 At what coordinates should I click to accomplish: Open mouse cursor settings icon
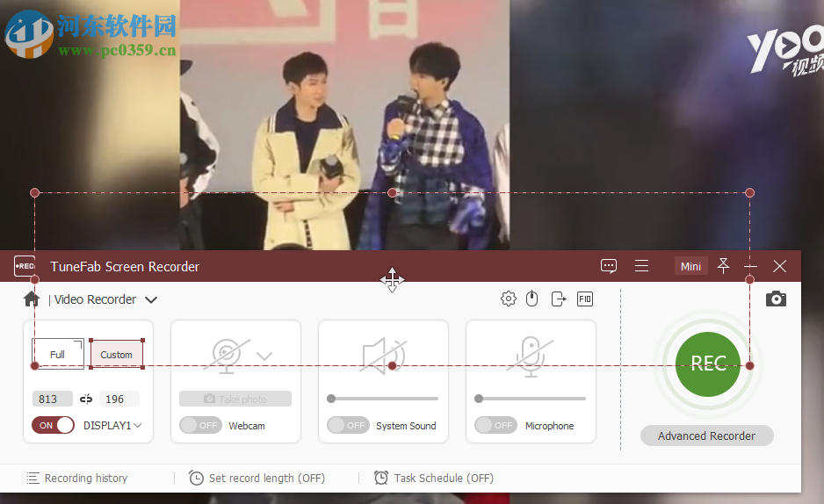[531, 299]
